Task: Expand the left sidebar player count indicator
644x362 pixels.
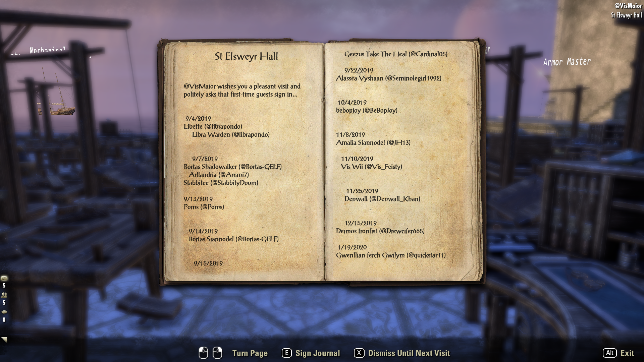Action: coord(5,296)
